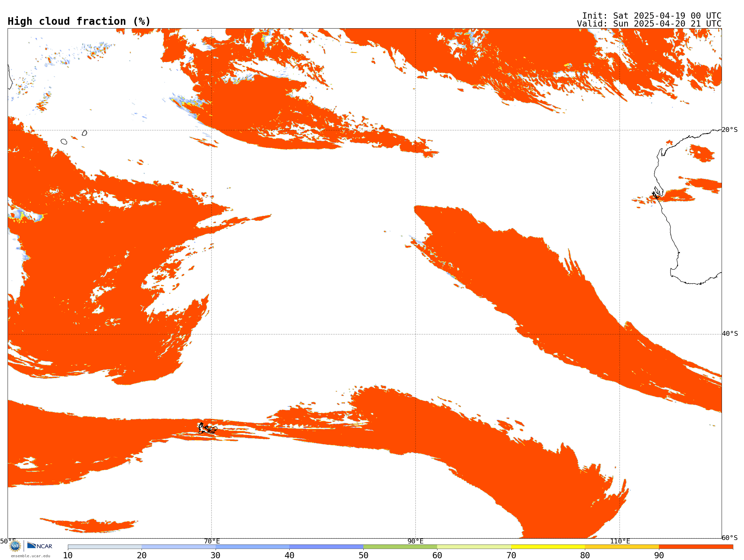
Task: Click the colorbar tick label 10
Action: pos(68,556)
